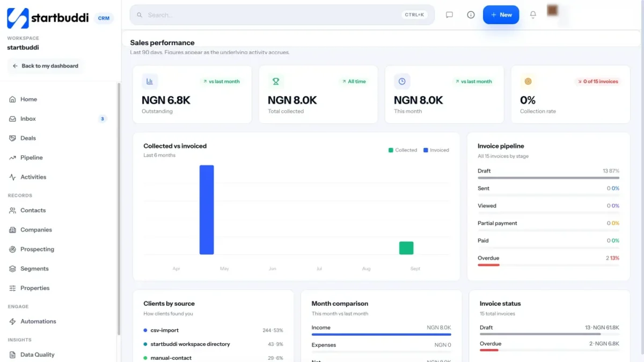Click the Draft progress bar in Invoice pipeline
This screenshot has height=362, width=644.
tap(548, 178)
